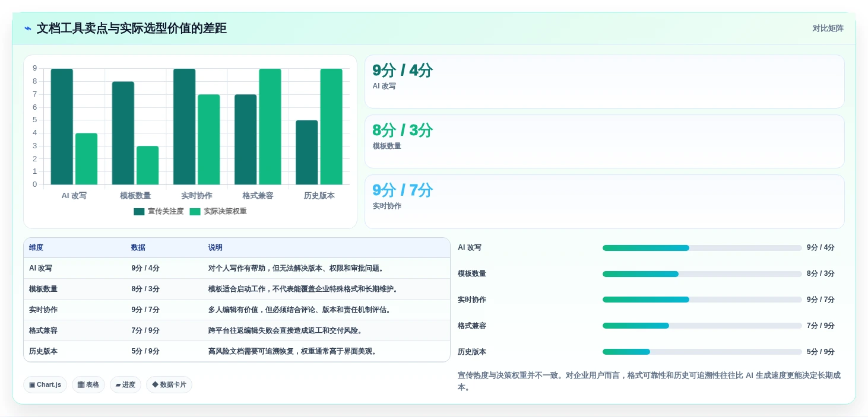Select the 表格 tag chip
Viewport: 868px width, 417px height.
88,384
